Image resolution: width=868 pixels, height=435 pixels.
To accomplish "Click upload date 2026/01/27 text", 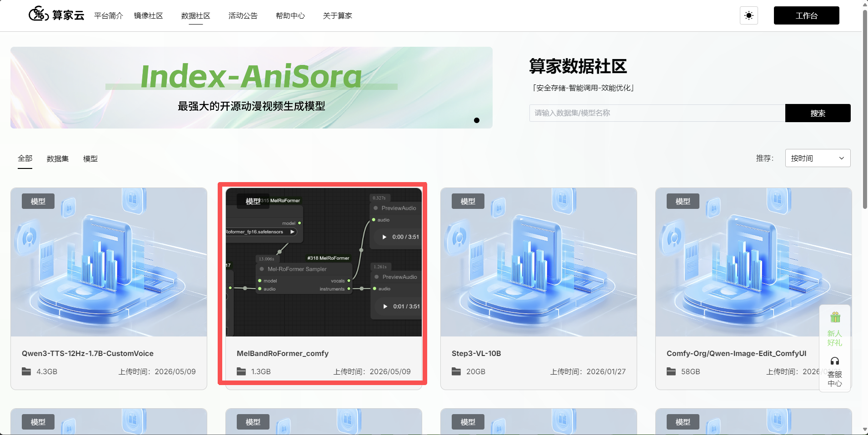I will pyautogui.click(x=606, y=371).
